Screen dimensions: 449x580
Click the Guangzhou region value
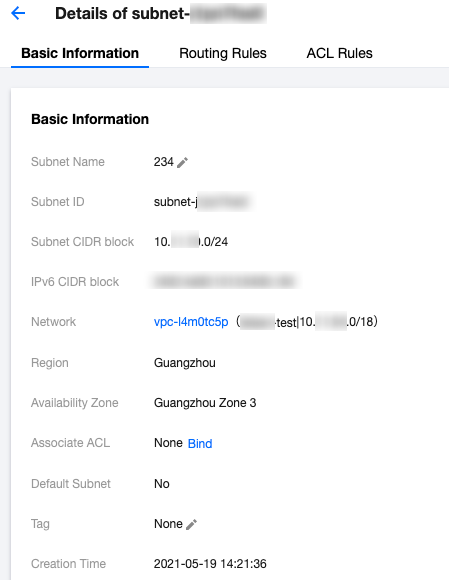click(x=185, y=363)
